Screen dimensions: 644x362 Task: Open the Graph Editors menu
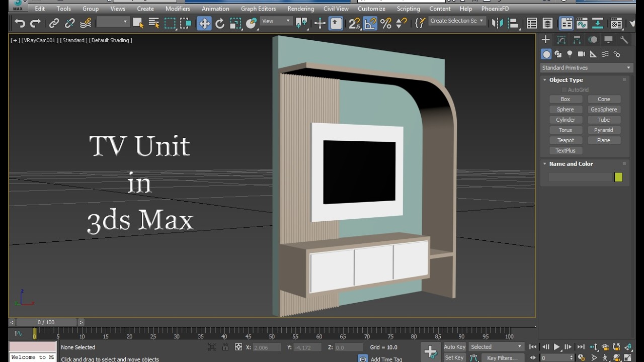point(258,9)
